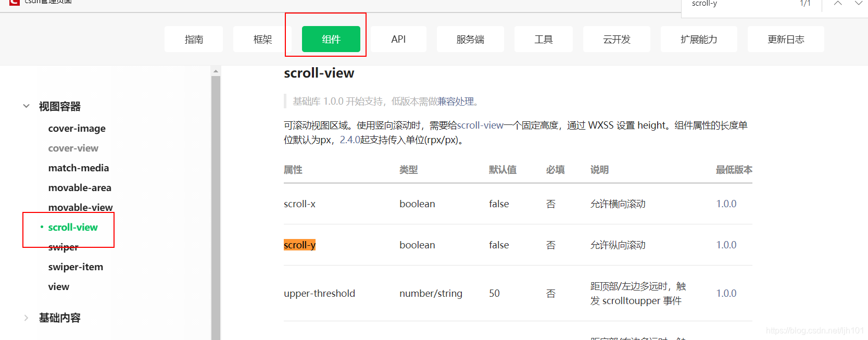Open swiper in the sidebar
The image size is (868, 340).
64,247
